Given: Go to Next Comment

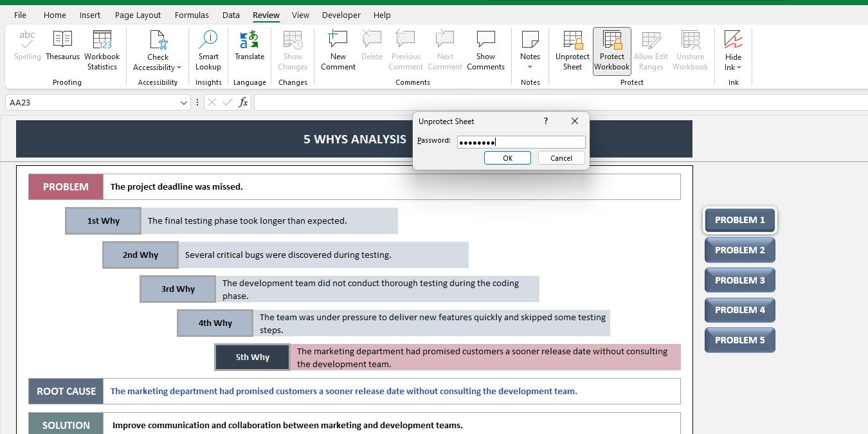Looking at the screenshot, I should (x=445, y=50).
